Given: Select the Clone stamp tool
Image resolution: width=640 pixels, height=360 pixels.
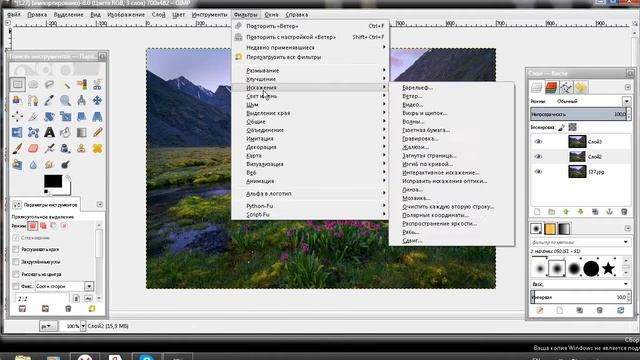Looking at the screenshot, I should pyautogui.click(x=81, y=149).
